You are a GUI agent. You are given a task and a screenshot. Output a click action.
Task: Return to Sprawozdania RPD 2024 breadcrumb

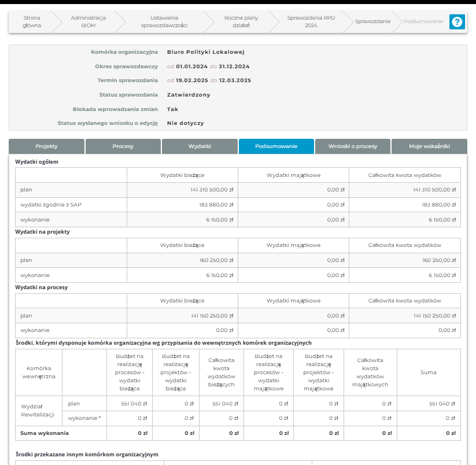(311, 21)
